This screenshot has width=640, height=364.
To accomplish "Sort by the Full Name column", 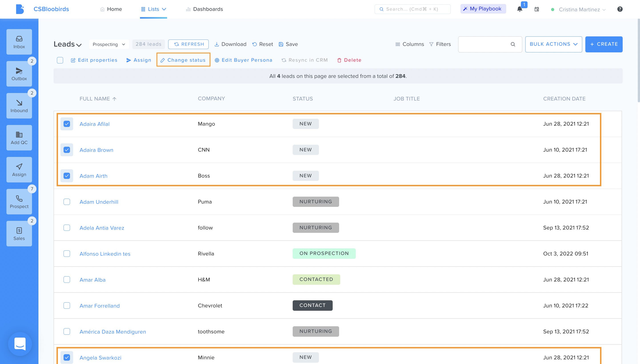I will coord(98,99).
